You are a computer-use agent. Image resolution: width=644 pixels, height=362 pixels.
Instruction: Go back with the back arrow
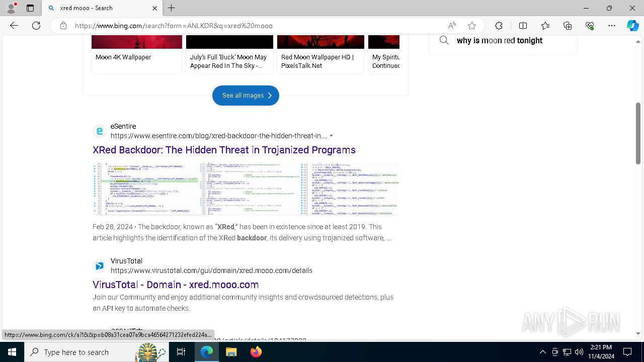coord(14,26)
